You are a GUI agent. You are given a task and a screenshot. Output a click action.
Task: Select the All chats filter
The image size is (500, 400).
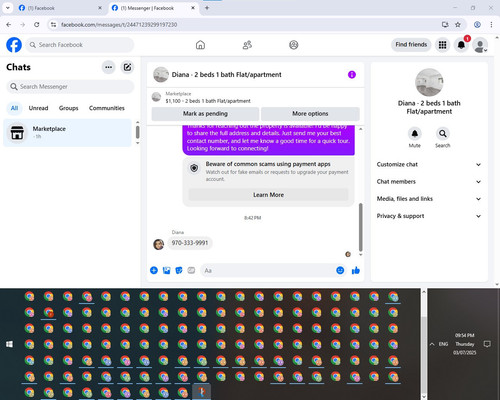click(14, 108)
